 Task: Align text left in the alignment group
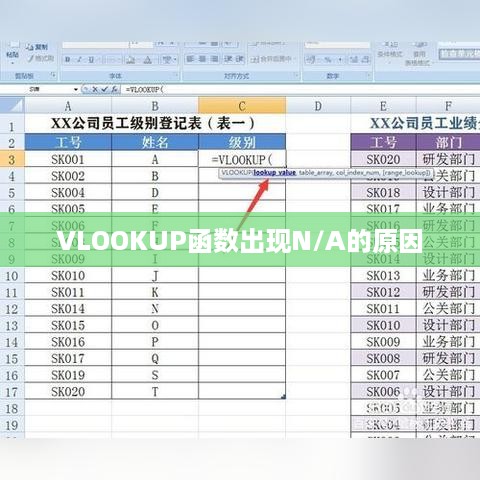click(190, 59)
